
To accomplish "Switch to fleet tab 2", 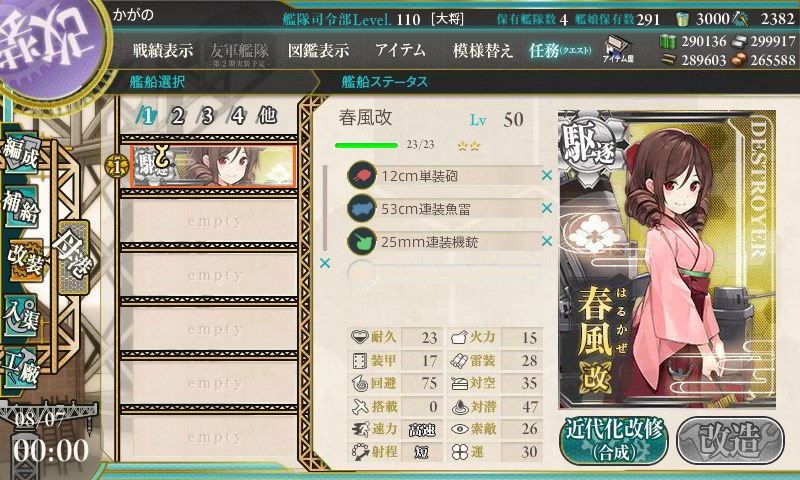I will click(178, 116).
